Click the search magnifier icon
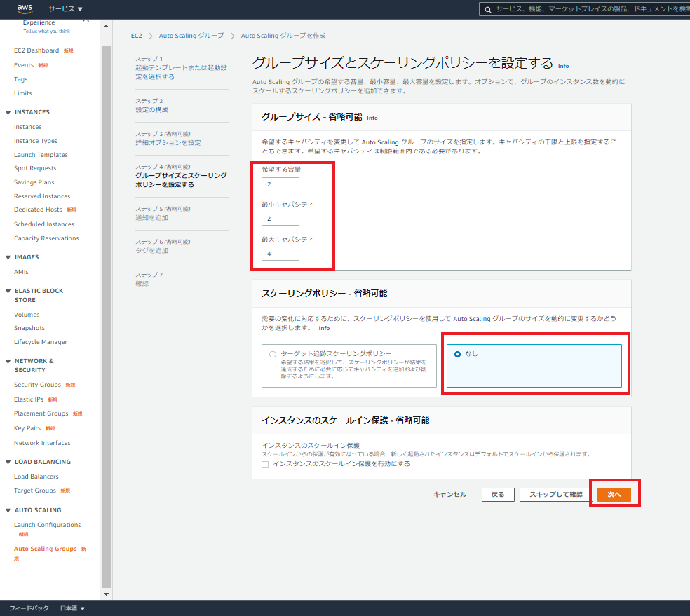690x616 pixels. 488,9
